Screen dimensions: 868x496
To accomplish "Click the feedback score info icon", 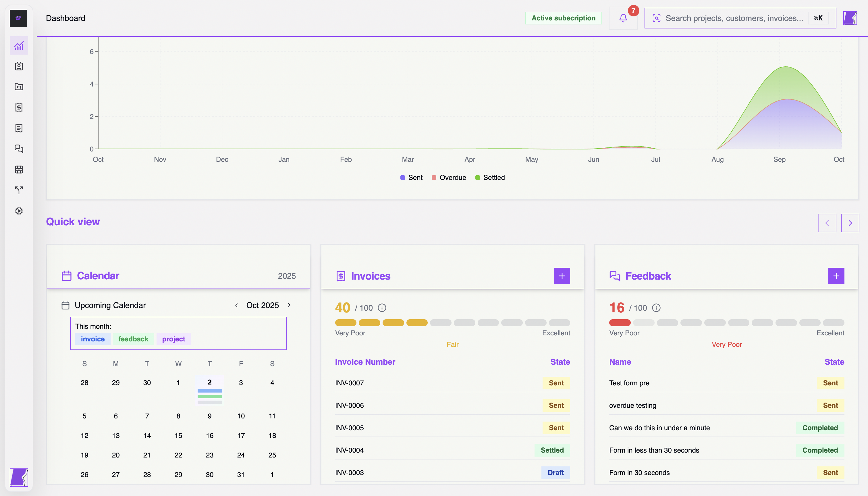I will [656, 308].
